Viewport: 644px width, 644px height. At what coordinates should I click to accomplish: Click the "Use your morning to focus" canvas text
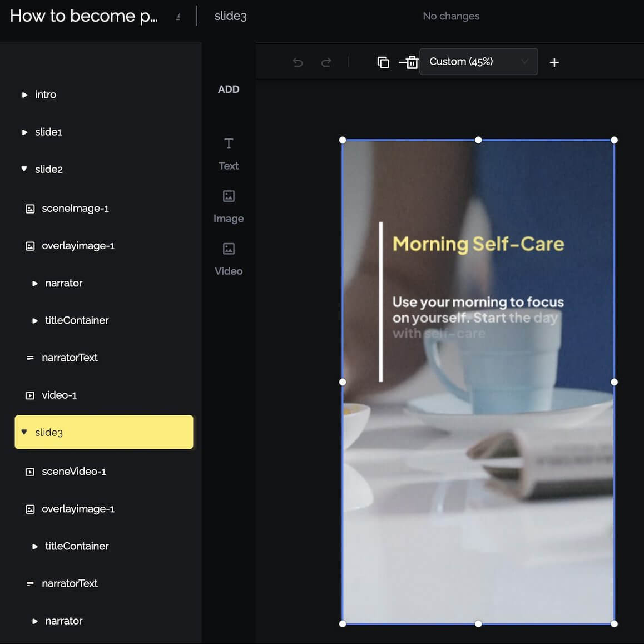tap(478, 303)
